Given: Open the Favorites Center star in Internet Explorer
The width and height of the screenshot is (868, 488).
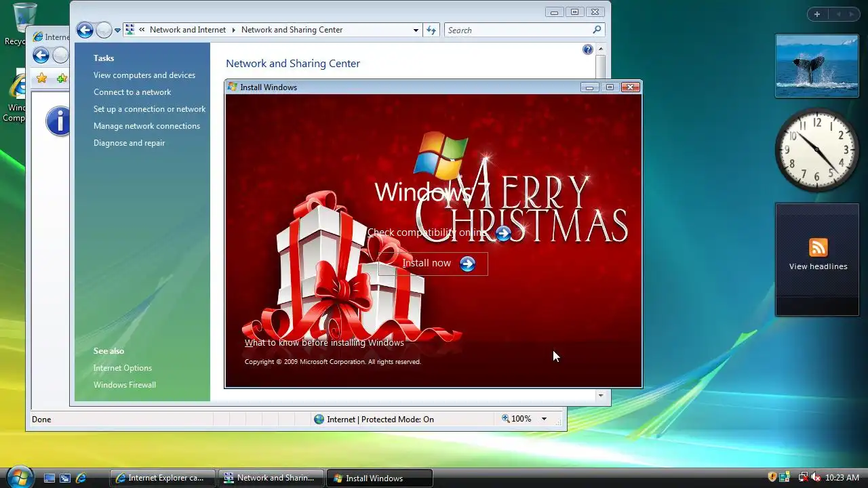Looking at the screenshot, I should 41,79.
